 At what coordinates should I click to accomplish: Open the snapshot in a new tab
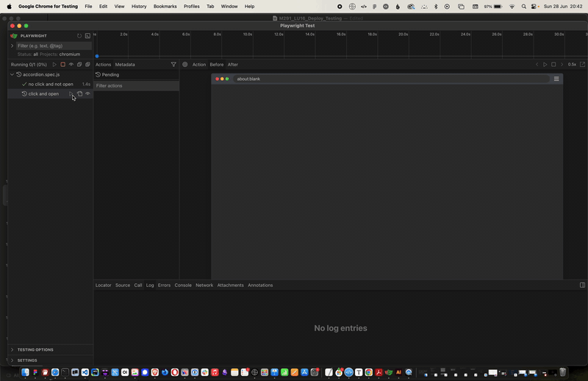point(582,65)
